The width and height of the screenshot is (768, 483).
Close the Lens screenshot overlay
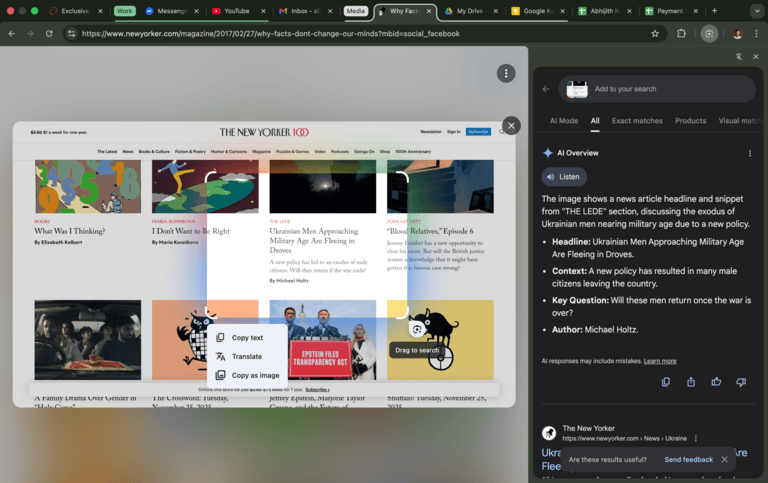coord(511,126)
